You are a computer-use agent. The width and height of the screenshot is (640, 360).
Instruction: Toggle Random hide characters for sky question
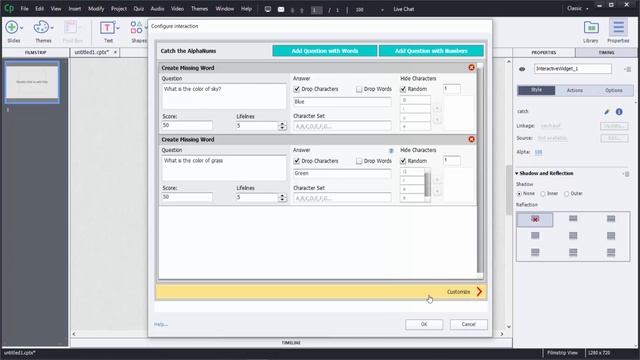(x=403, y=89)
